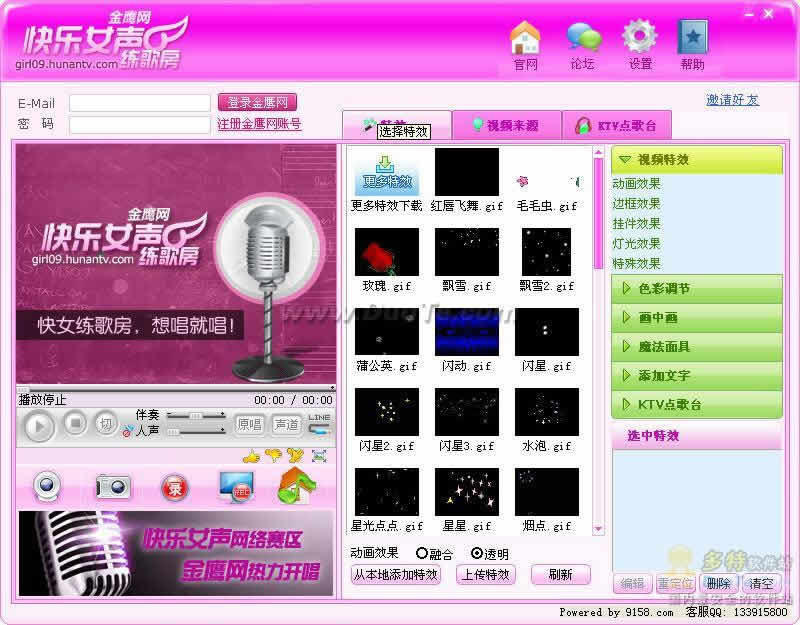Open the 注册金鹰网账号 register link
This screenshot has height=625, width=800.
[x=259, y=123]
